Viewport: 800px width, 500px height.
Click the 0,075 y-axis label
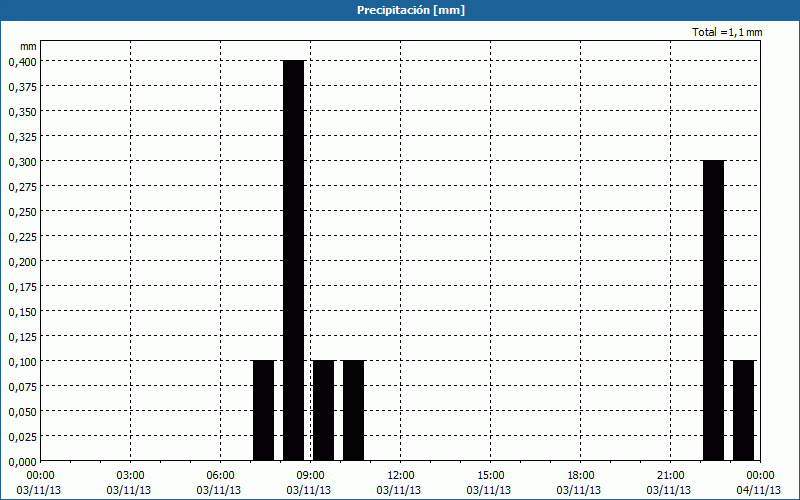pos(22,387)
